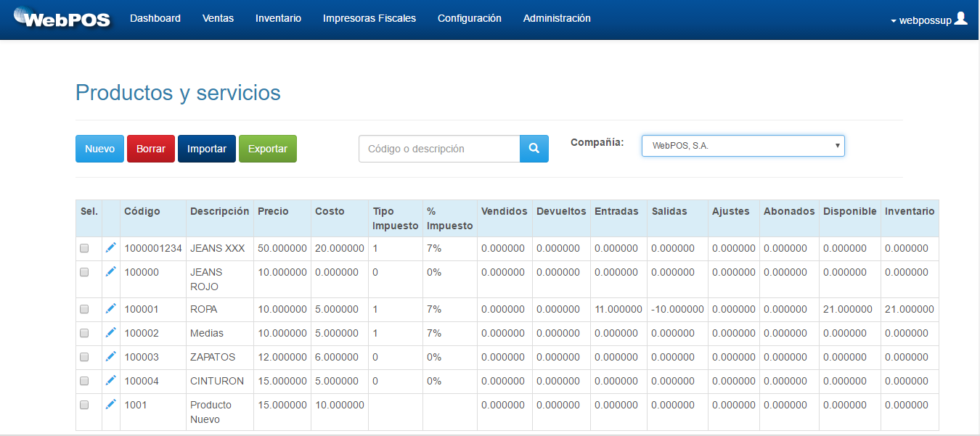The image size is (980, 436).
Task: Check the ROPA row checkbox
Action: [x=84, y=309]
